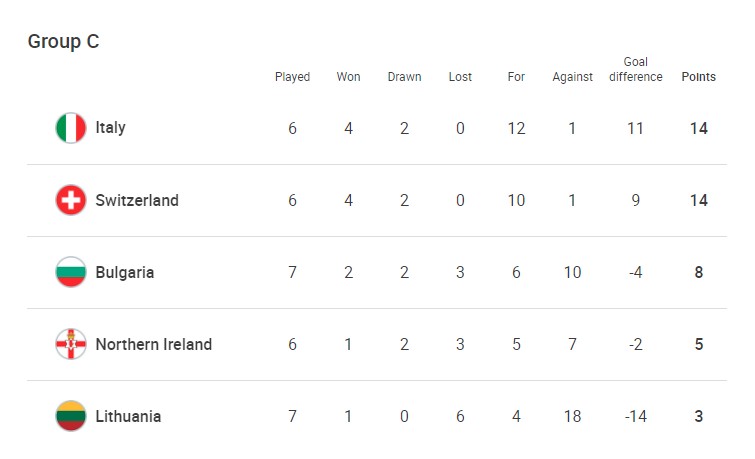755x459 pixels.
Task: Click the Group C heading
Action: (63, 42)
